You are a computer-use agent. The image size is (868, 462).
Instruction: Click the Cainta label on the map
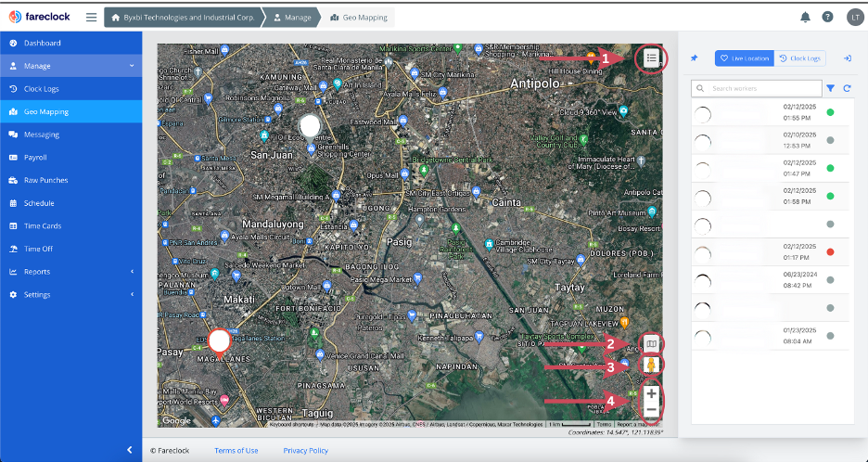pos(506,202)
